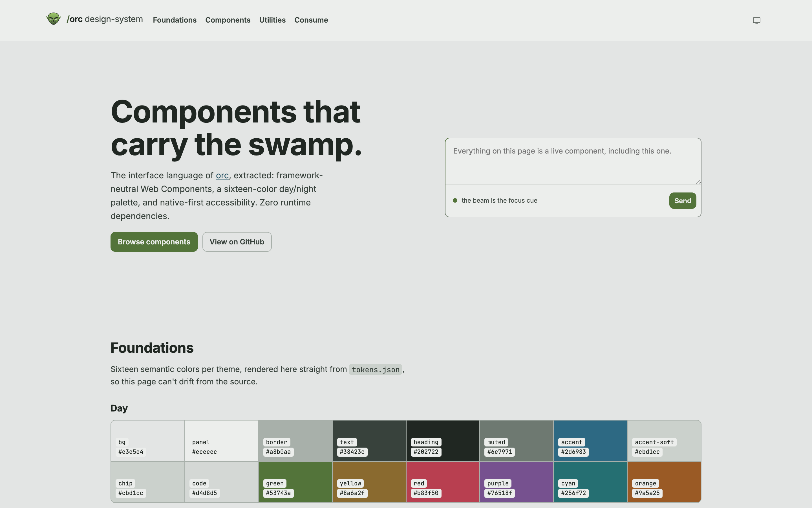Select the purple #76518f swatch
Viewport: 812px width, 508px height.
click(517, 482)
